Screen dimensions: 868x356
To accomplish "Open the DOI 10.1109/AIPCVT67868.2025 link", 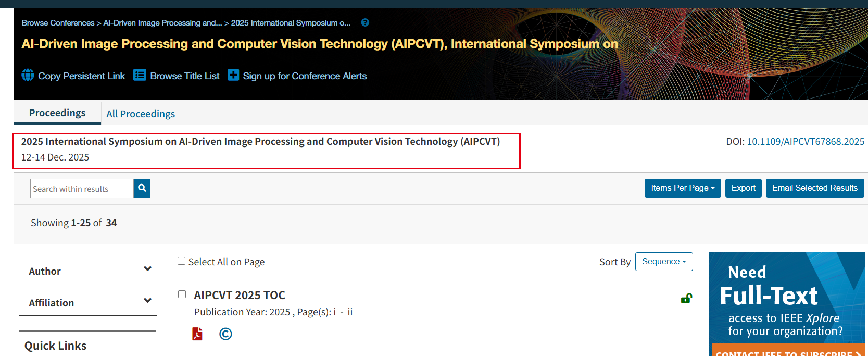I will click(806, 142).
